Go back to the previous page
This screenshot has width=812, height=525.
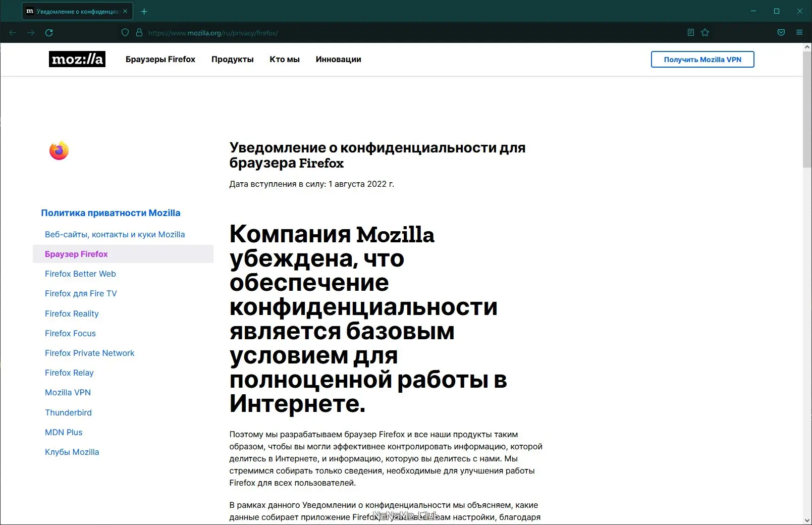(12, 32)
